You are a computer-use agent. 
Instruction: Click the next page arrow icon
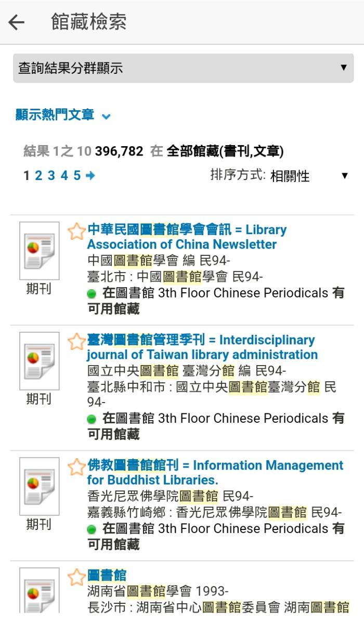pyautogui.click(x=90, y=175)
